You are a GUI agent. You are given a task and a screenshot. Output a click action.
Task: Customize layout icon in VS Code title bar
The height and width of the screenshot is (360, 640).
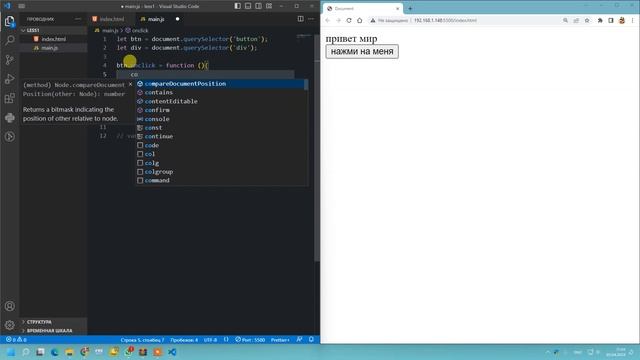coord(269,6)
